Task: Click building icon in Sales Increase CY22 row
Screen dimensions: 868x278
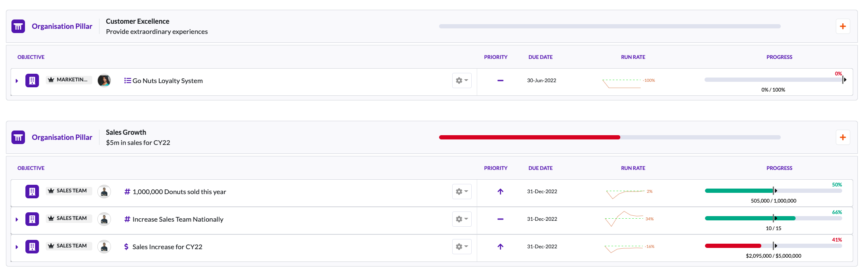Action: (32, 247)
